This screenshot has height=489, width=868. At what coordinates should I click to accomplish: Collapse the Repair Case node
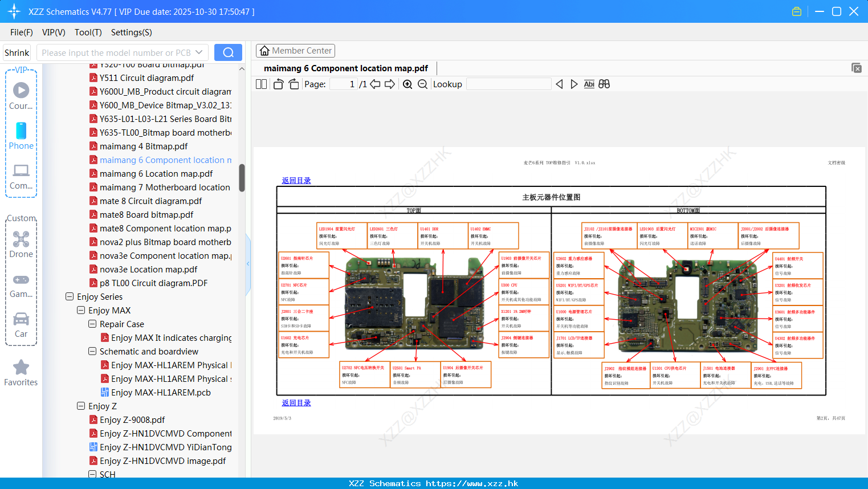pos(92,324)
